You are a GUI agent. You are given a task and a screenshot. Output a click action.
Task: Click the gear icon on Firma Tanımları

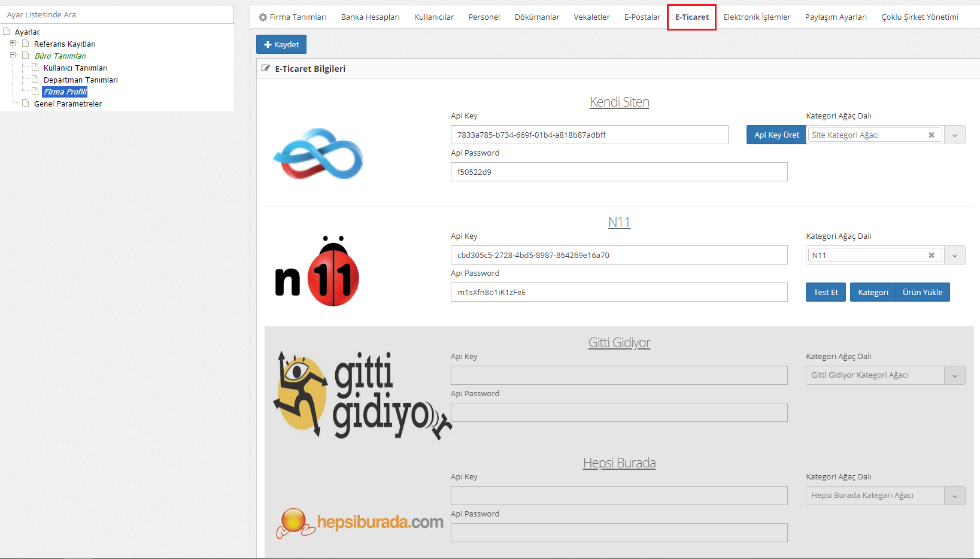point(262,17)
